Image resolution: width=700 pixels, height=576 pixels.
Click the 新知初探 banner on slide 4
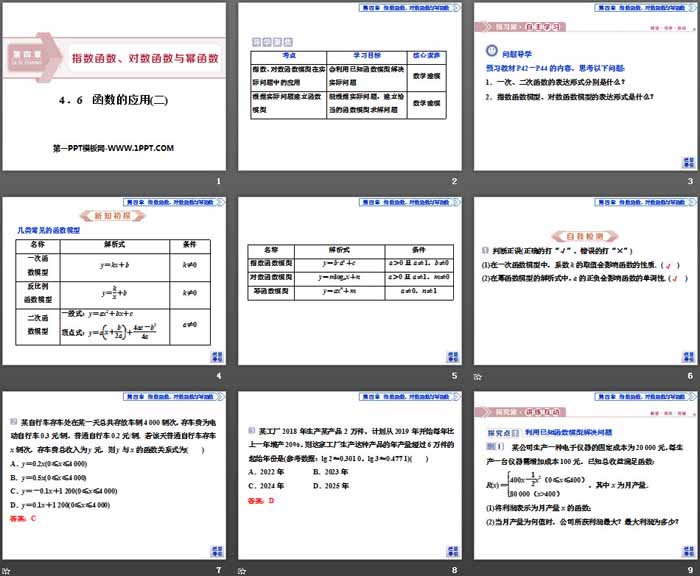pyautogui.click(x=112, y=216)
